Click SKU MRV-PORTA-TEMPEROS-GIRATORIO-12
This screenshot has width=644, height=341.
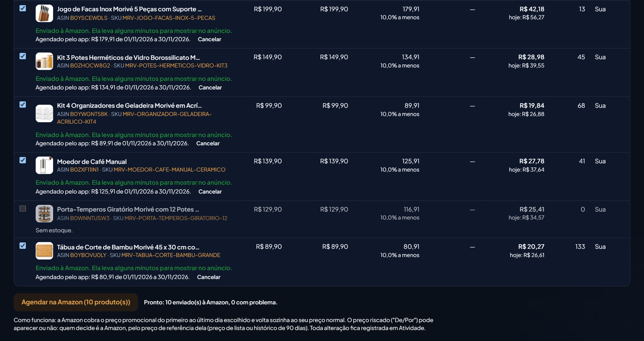(x=176, y=218)
